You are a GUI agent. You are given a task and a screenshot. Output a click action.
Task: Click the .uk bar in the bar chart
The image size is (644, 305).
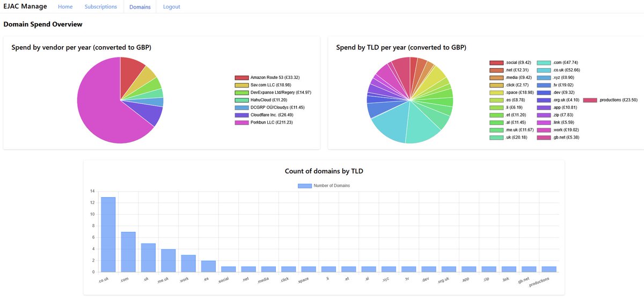click(148, 258)
